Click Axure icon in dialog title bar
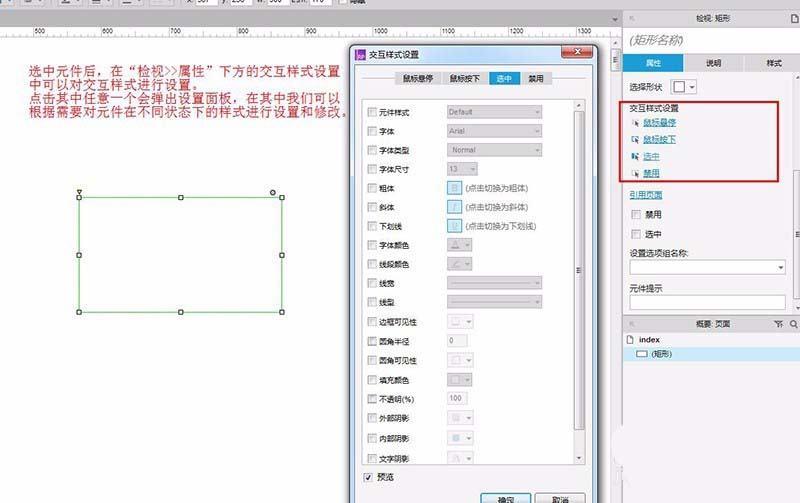The image size is (800, 503). pyautogui.click(x=360, y=54)
